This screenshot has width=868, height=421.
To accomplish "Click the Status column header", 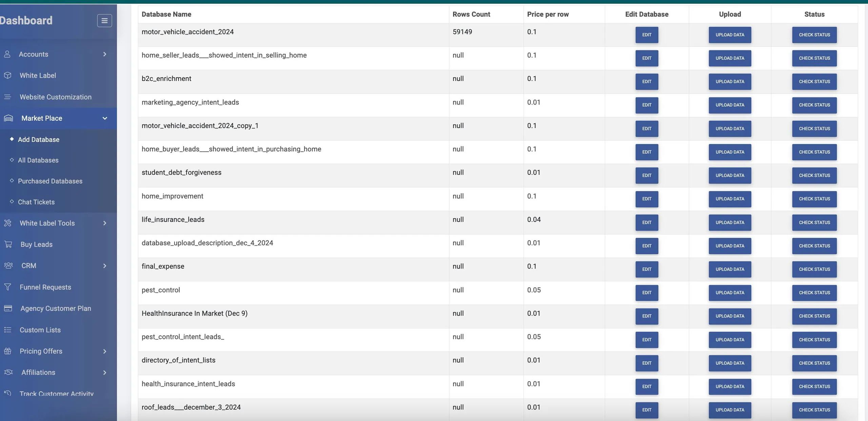I will (814, 14).
